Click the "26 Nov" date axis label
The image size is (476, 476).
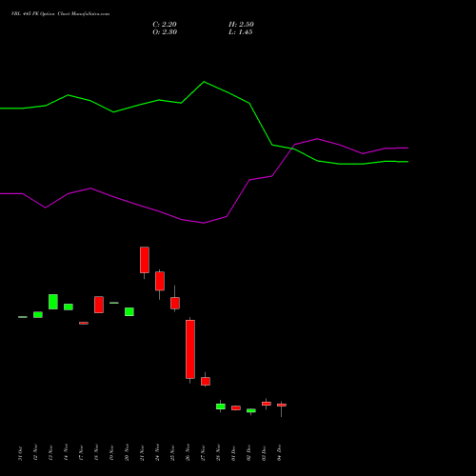pyautogui.click(x=188, y=452)
